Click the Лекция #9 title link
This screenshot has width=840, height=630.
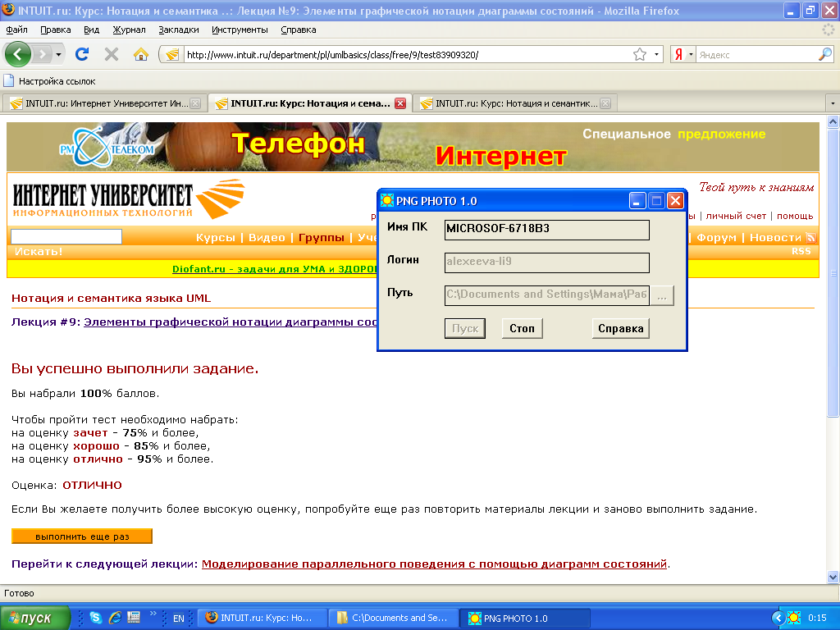(231, 322)
